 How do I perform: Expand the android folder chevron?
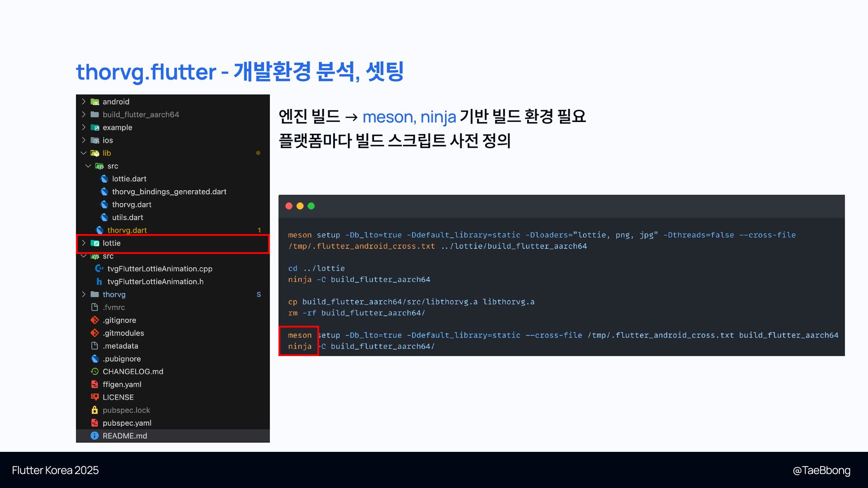(84, 102)
